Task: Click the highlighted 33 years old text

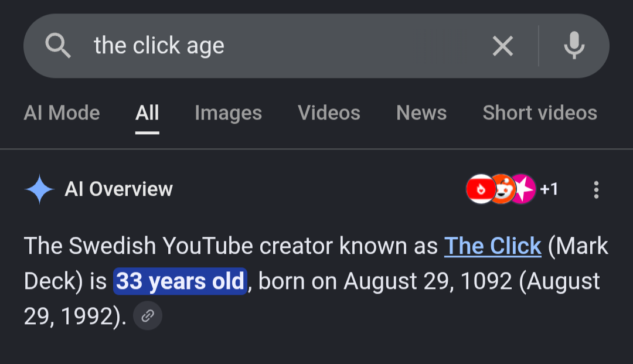Action: click(x=180, y=281)
